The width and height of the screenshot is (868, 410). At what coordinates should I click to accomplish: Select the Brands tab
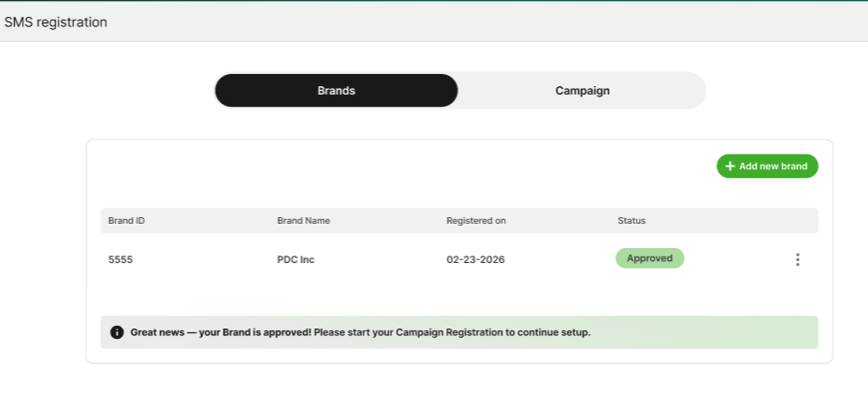(x=336, y=91)
